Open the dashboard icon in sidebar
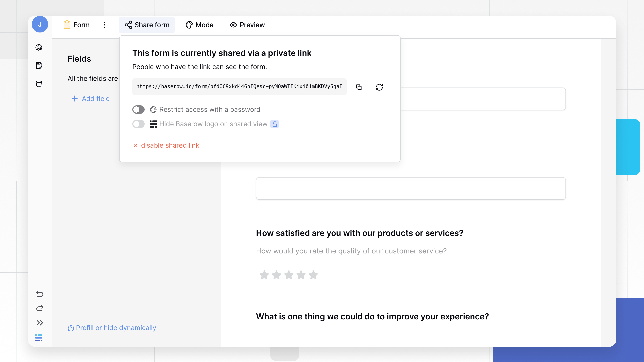This screenshot has width=644, height=362. [x=39, y=48]
